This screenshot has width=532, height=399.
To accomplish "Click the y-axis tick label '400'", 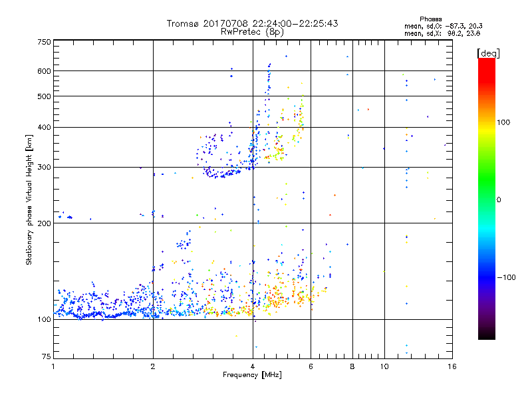I will point(45,128).
